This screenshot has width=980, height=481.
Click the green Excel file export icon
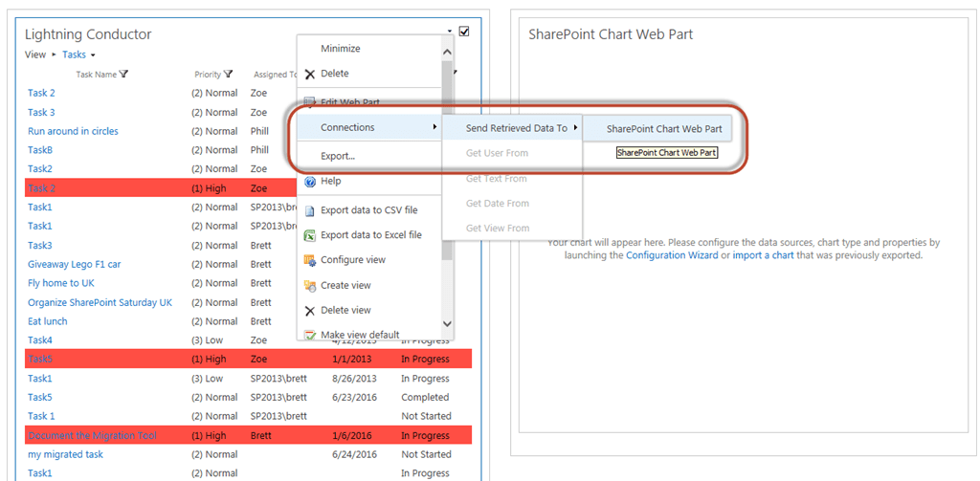[x=309, y=235]
